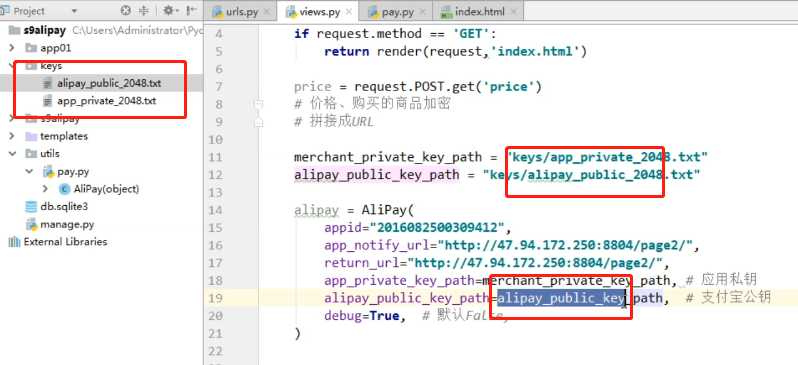Select alipay_public_2048.txt file
The image size is (798, 365).
109,83
